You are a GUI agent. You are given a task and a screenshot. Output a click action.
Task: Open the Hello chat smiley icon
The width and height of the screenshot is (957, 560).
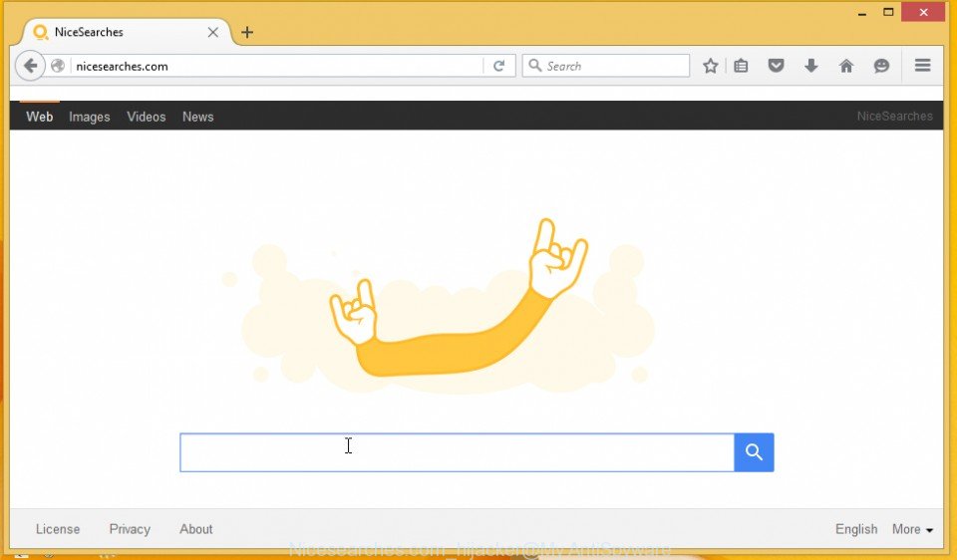coord(881,66)
